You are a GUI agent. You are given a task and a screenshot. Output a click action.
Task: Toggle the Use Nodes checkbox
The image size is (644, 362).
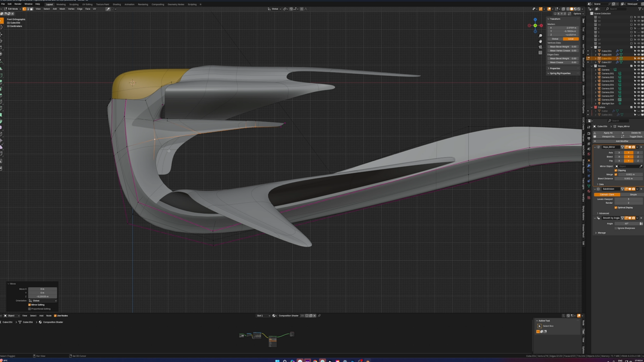point(55,316)
